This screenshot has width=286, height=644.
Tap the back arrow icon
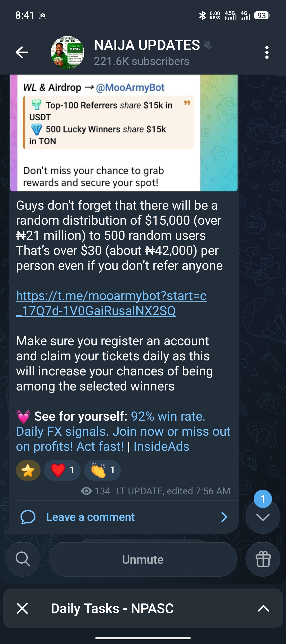point(22,52)
